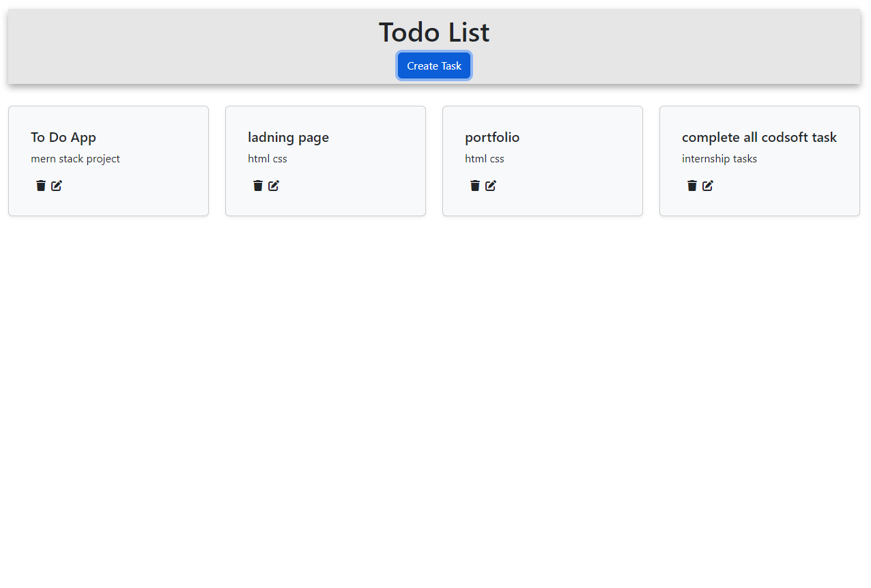The image size is (871, 588).
Task: Select the "To Do App" card title
Action: click(x=63, y=137)
